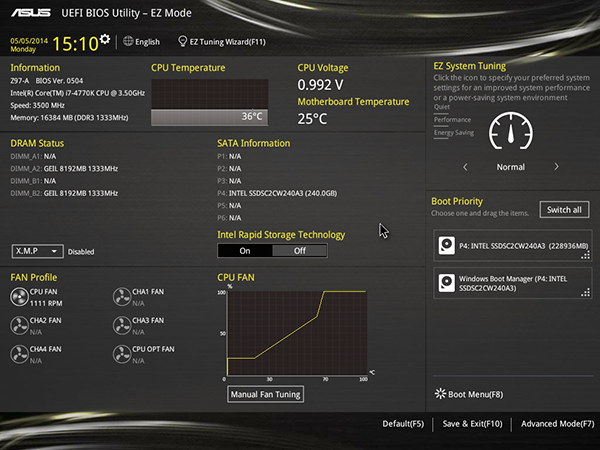
Task: Choose Save & Exit(F10)
Action: coord(472,424)
